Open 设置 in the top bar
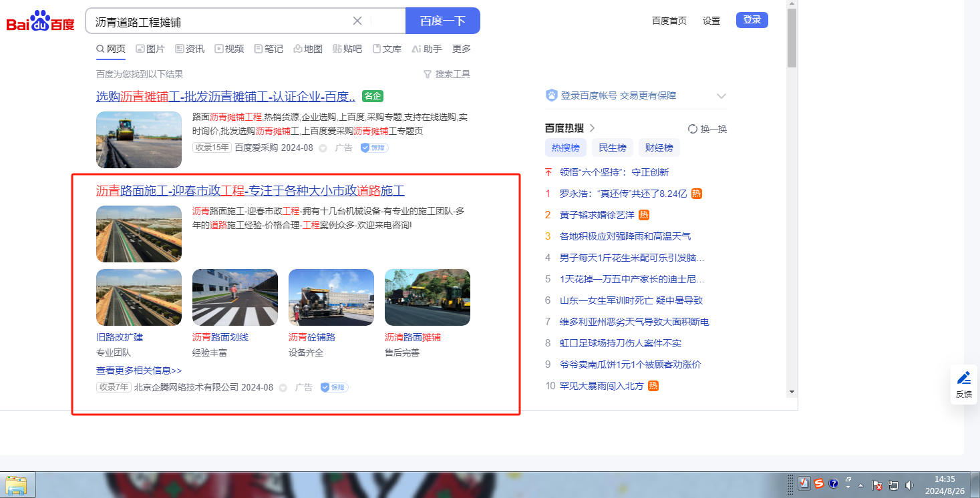 711,21
